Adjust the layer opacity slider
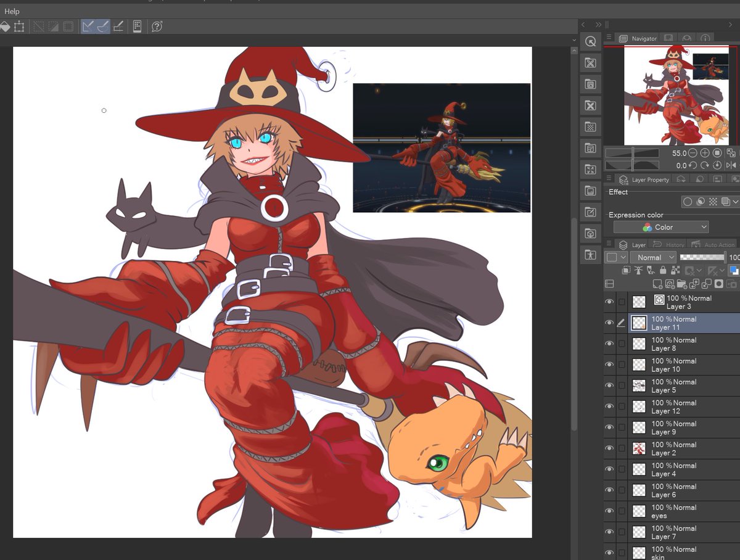Screen dimensions: 740x560 point(702,257)
